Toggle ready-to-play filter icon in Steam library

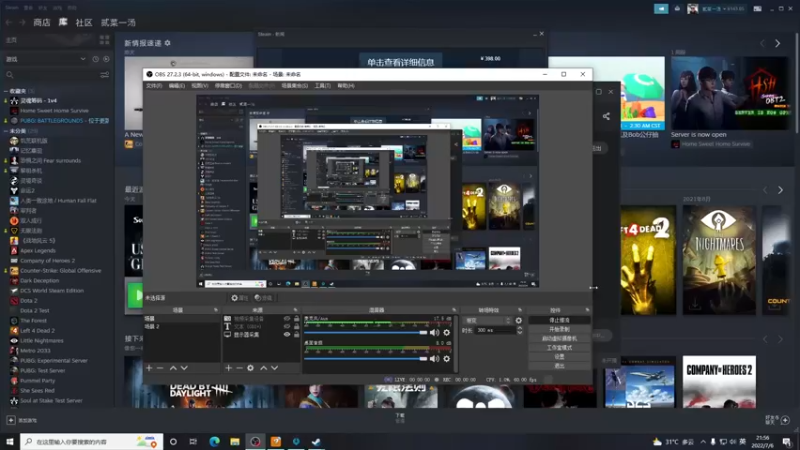coord(106,59)
